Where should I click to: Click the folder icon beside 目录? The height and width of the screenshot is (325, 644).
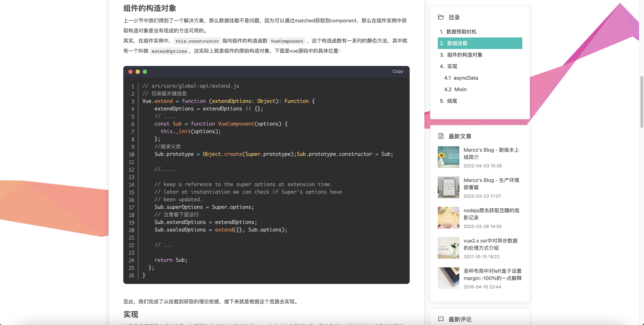click(x=441, y=17)
